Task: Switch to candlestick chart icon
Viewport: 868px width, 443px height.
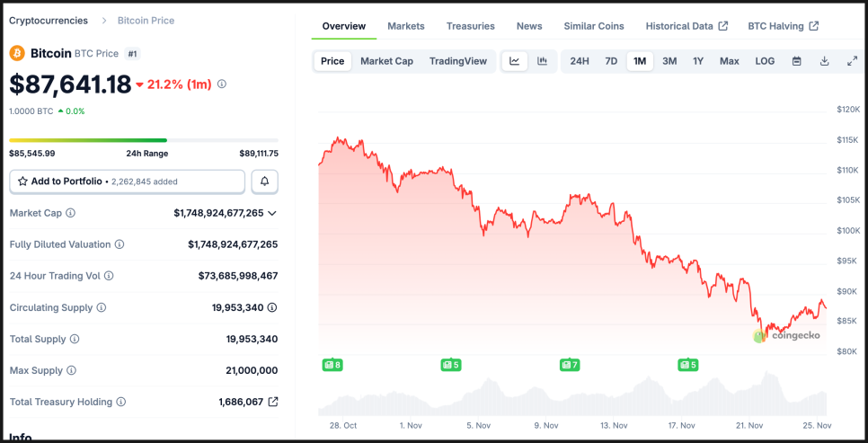Action: click(x=543, y=61)
